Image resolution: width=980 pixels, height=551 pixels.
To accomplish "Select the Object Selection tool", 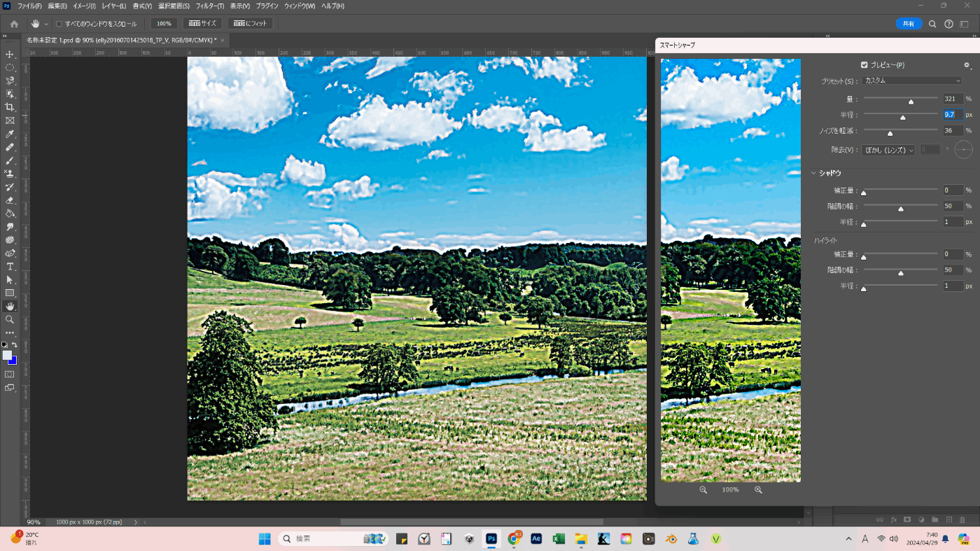I will 10,94.
